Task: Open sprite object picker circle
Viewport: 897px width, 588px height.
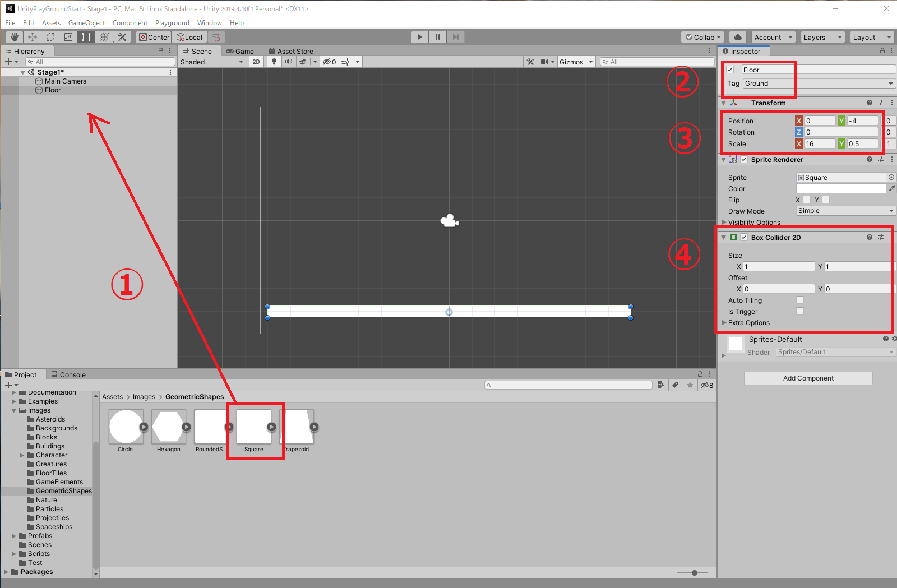Action: tap(891, 177)
